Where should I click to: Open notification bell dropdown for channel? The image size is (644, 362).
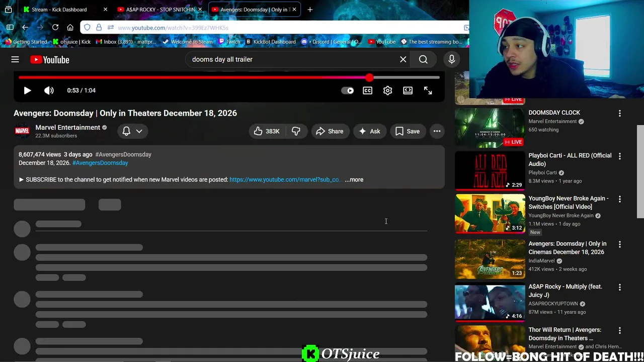pyautogui.click(x=132, y=131)
